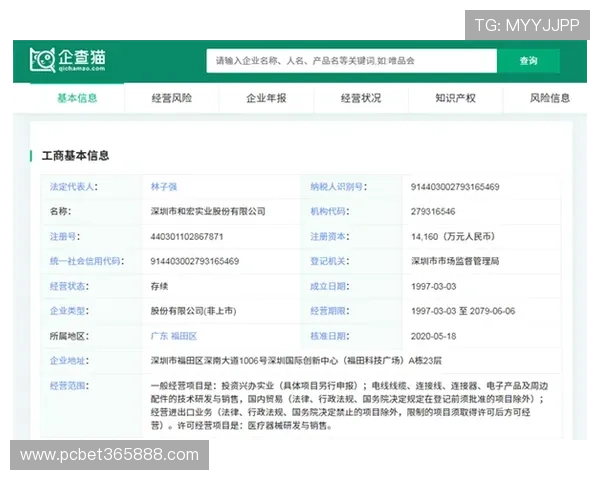
Task: Select the 经营范围 business scope paragraph
Action: tap(349, 405)
